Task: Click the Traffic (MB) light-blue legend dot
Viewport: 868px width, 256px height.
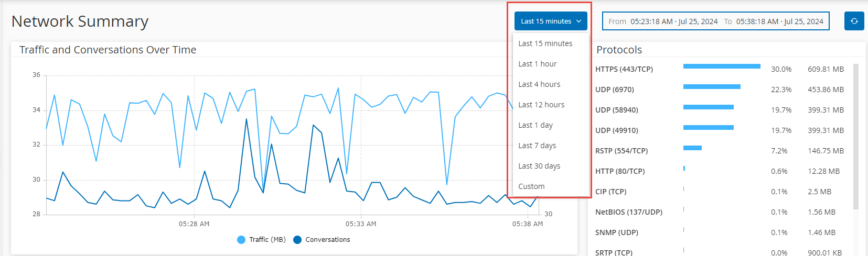Action: click(x=241, y=240)
